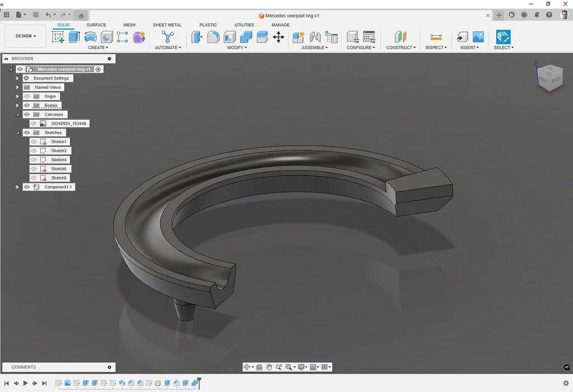Save the document with the disk icon
The image size is (573, 392).
(x=35, y=15)
